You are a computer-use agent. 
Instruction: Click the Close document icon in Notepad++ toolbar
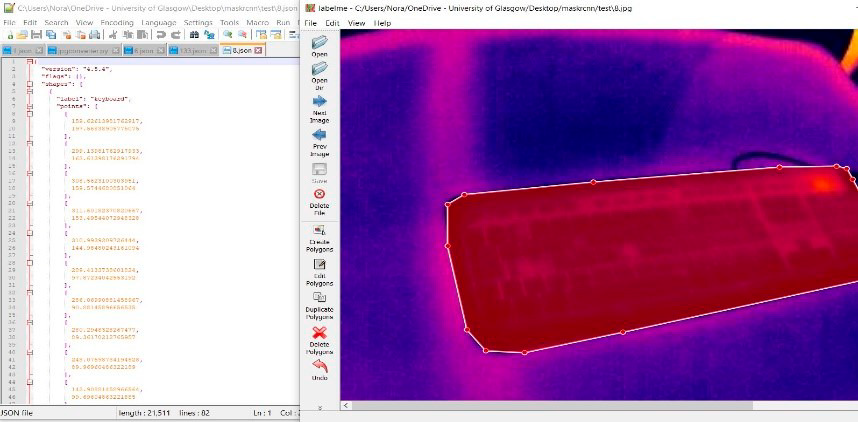click(x=67, y=35)
